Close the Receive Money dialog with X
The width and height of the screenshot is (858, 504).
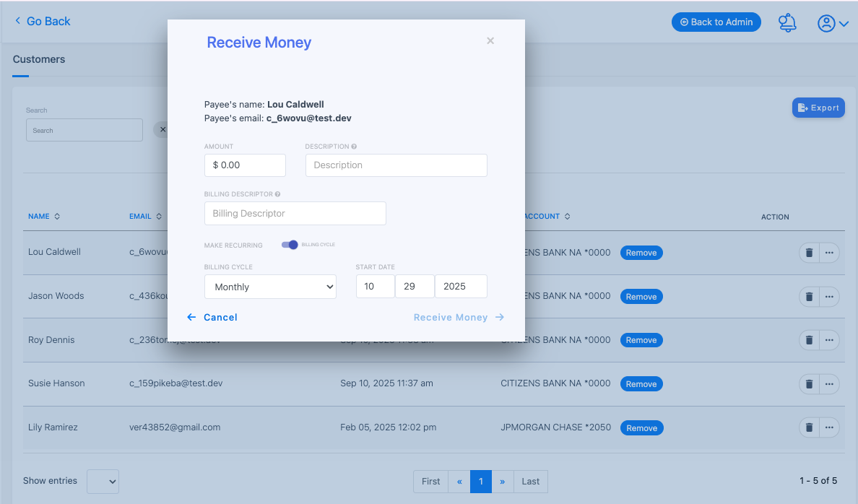coord(490,41)
